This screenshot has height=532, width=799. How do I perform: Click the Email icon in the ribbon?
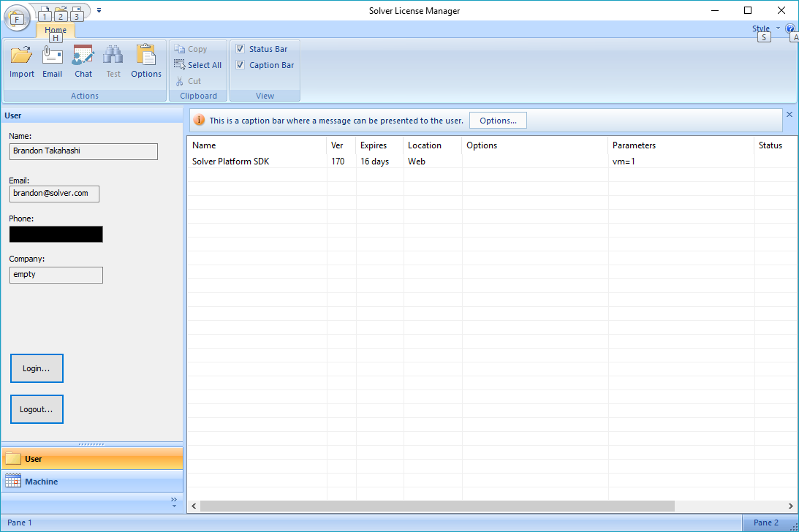tap(53, 61)
